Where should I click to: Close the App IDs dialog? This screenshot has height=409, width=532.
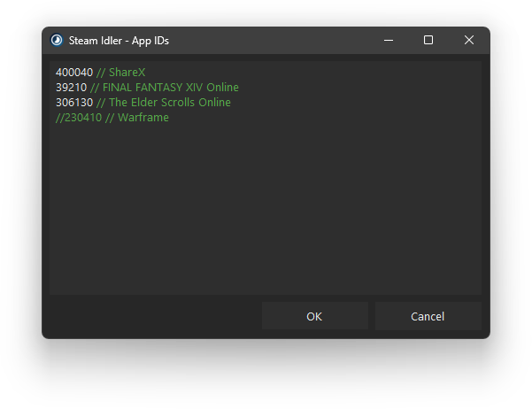(469, 40)
